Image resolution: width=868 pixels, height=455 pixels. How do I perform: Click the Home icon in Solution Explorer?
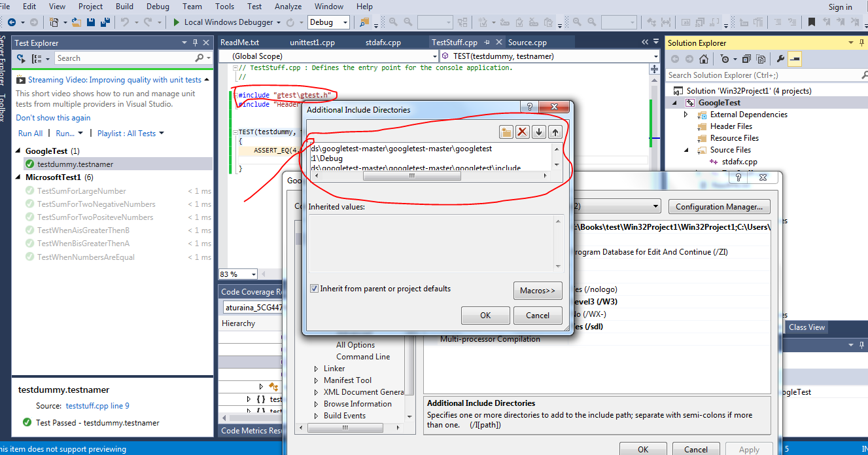704,58
